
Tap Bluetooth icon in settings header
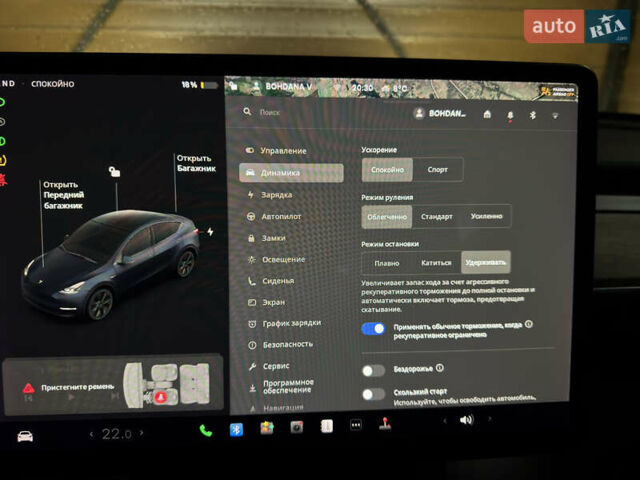tap(533, 116)
